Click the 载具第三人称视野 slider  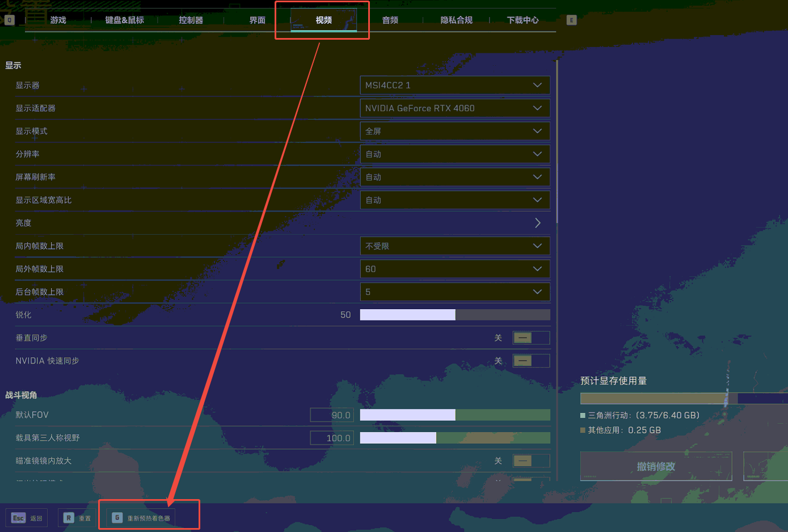pos(454,438)
